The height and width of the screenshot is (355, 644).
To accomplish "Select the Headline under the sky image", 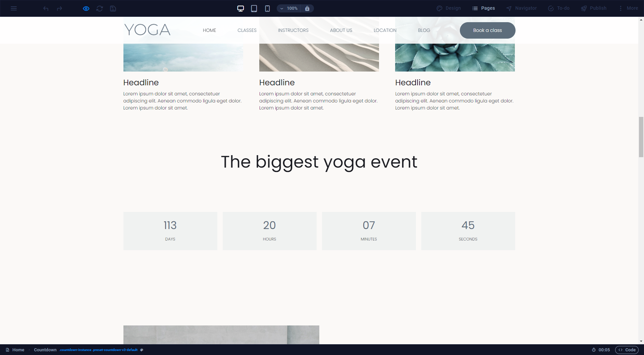I will 141,83.
